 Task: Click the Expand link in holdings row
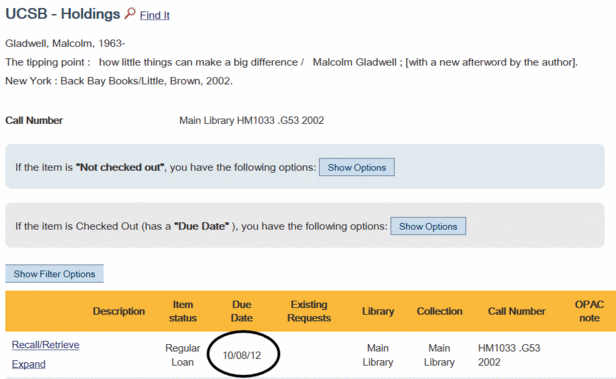click(29, 364)
